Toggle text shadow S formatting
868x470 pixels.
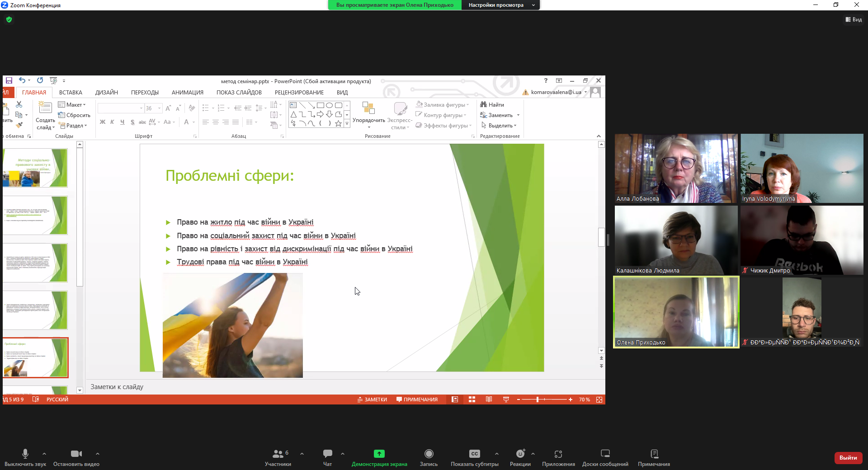pos(132,122)
